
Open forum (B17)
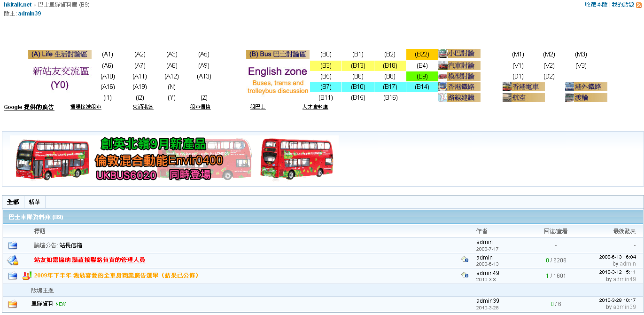pyautogui.click(x=390, y=87)
